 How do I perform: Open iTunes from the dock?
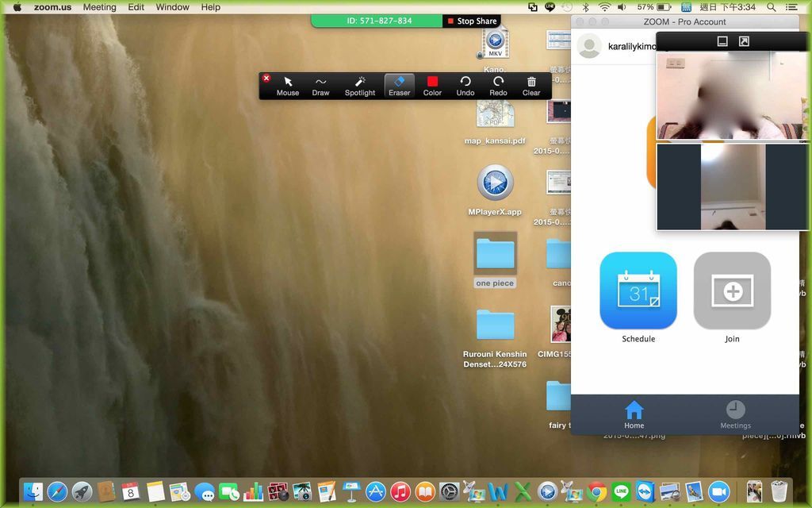400,491
